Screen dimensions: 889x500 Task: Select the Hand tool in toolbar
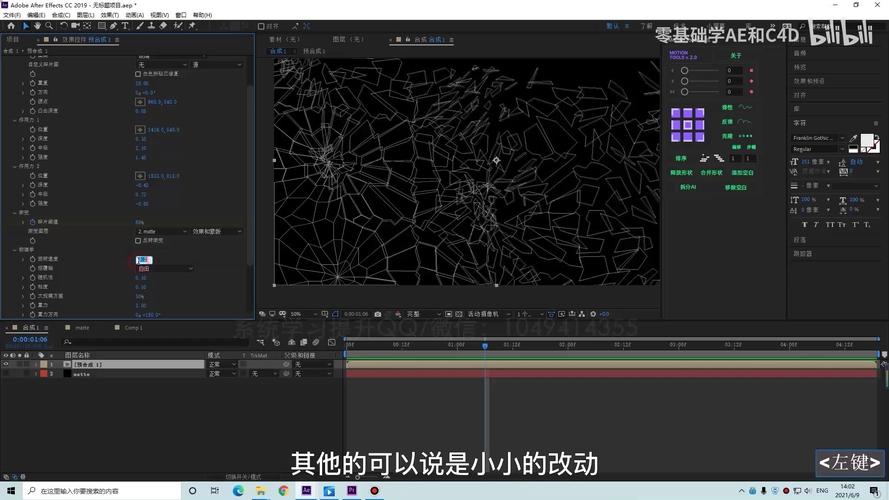click(37, 26)
